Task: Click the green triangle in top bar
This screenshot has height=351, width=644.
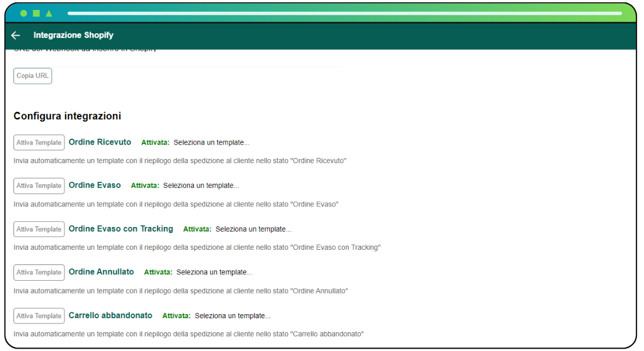Action: (x=49, y=13)
